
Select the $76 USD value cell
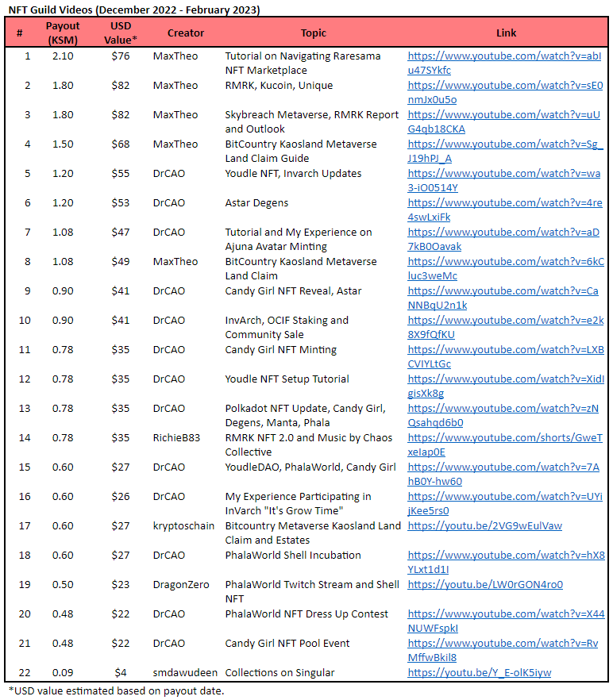coord(121,56)
